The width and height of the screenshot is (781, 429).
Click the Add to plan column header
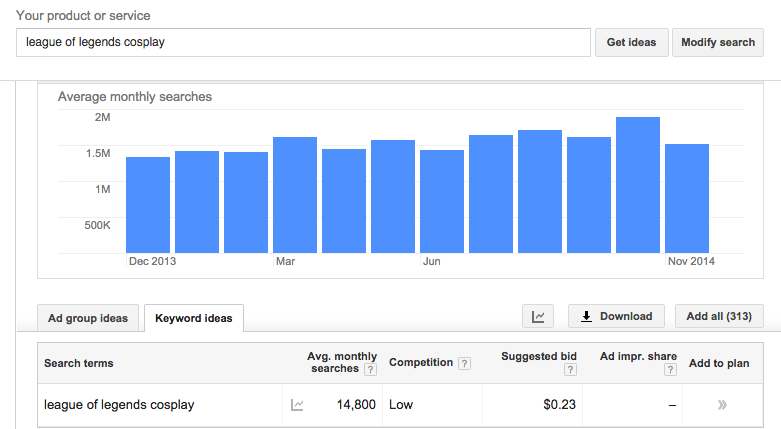pyautogui.click(x=719, y=363)
